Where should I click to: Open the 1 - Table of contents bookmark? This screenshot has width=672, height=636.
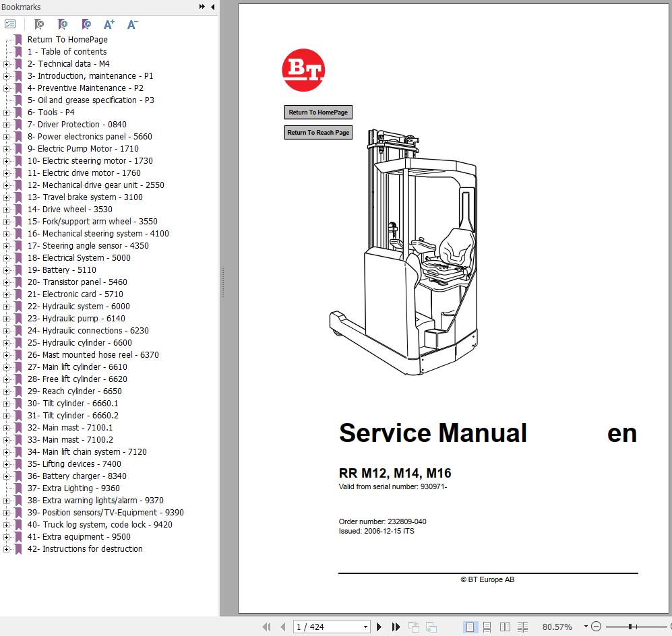pos(67,51)
